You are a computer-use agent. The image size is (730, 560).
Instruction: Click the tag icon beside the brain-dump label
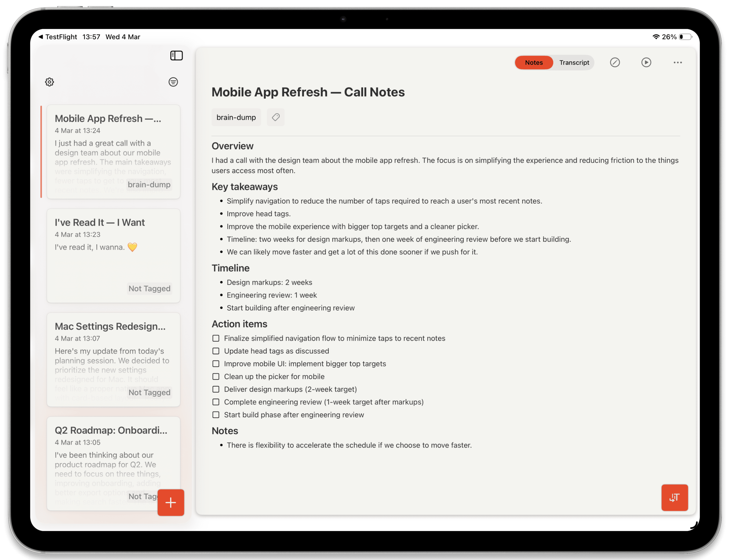[276, 117]
